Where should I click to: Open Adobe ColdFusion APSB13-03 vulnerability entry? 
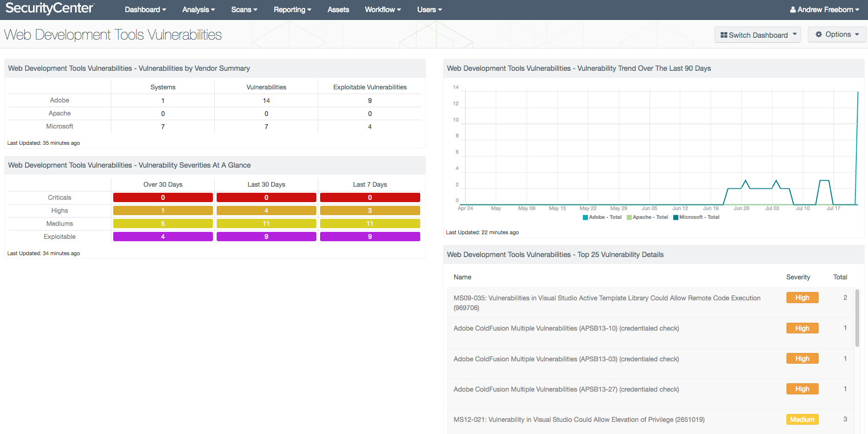[x=566, y=359]
